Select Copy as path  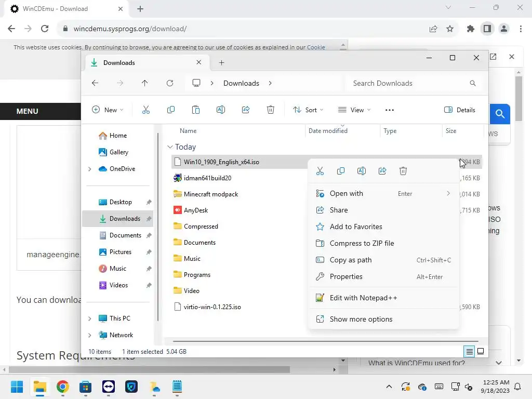pos(383,260)
